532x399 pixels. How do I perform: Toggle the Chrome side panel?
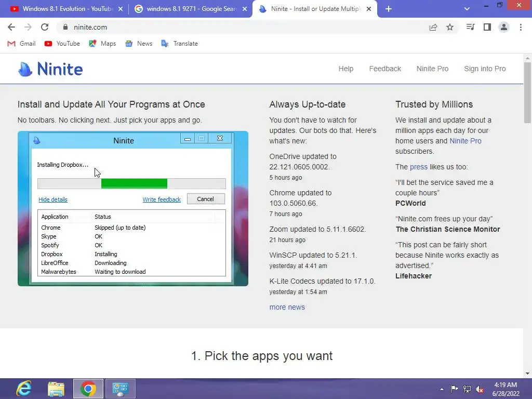coord(487,27)
